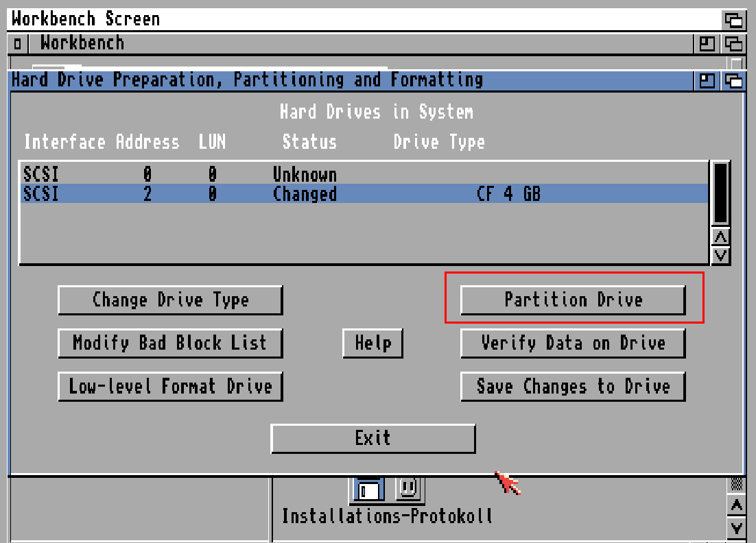756x543 pixels.
Task: Open Modify Bad Block List
Action: (170, 343)
